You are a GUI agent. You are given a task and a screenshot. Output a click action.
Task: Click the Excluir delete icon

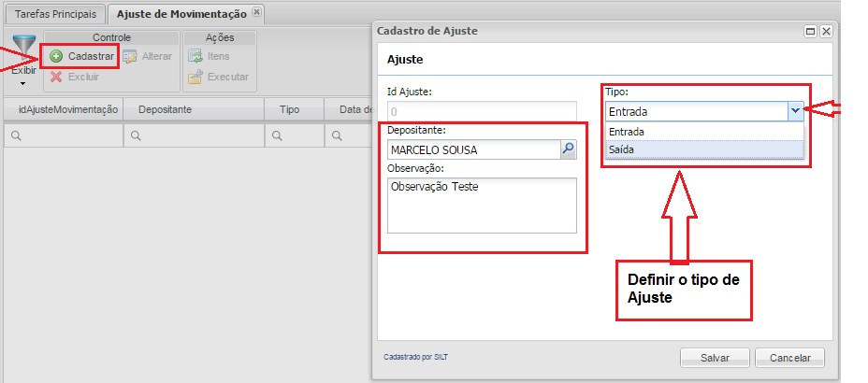click(57, 77)
